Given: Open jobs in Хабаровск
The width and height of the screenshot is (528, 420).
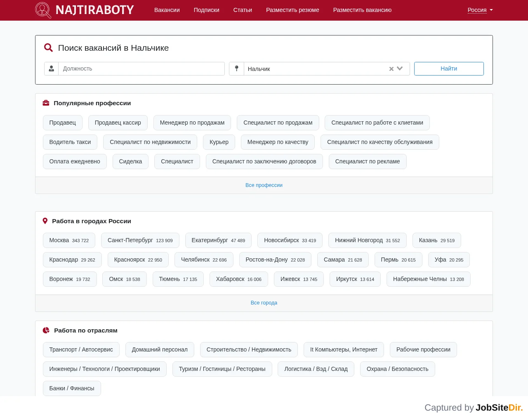Looking at the screenshot, I should [x=239, y=279].
